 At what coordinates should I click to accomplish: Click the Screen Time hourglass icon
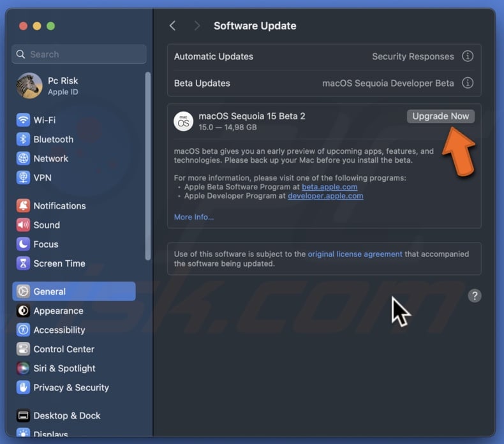click(23, 263)
